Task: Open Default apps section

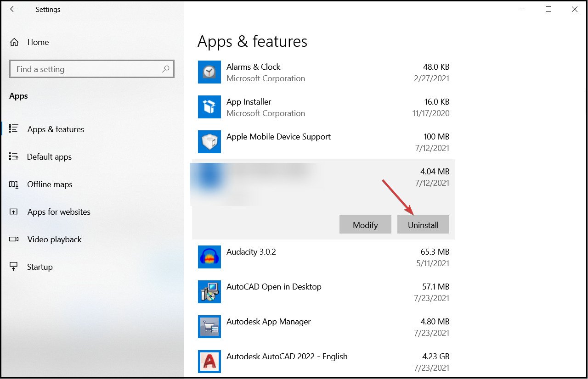Action: [49, 157]
